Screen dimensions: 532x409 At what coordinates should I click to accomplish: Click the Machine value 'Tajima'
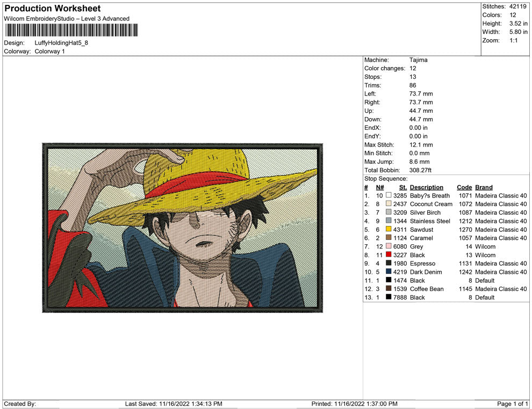(418, 60)
